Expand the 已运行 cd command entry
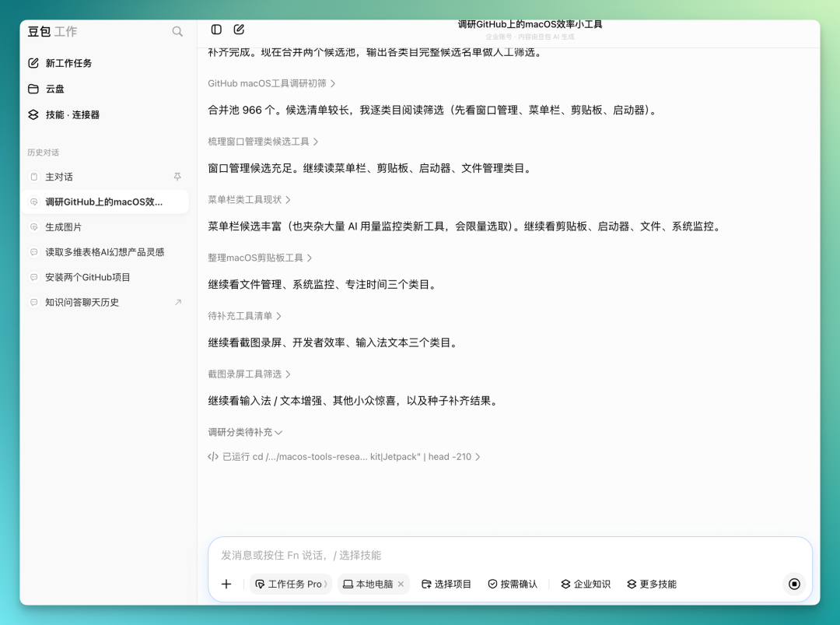The height and width of the screenshot is (625, 840). (x=344, y=457)
